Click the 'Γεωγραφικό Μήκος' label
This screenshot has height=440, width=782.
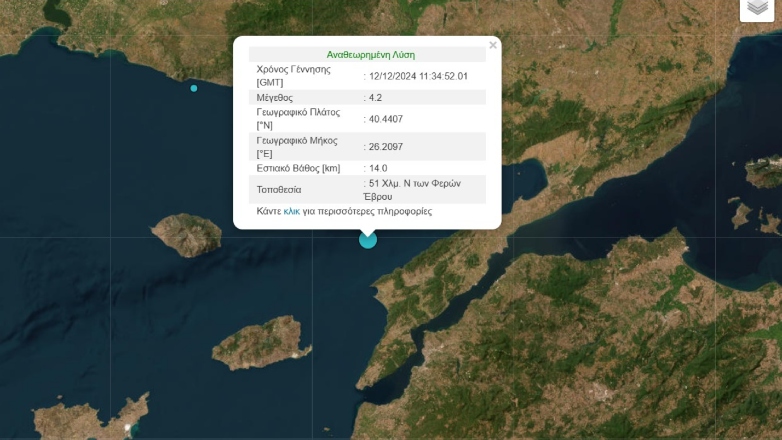297,140
